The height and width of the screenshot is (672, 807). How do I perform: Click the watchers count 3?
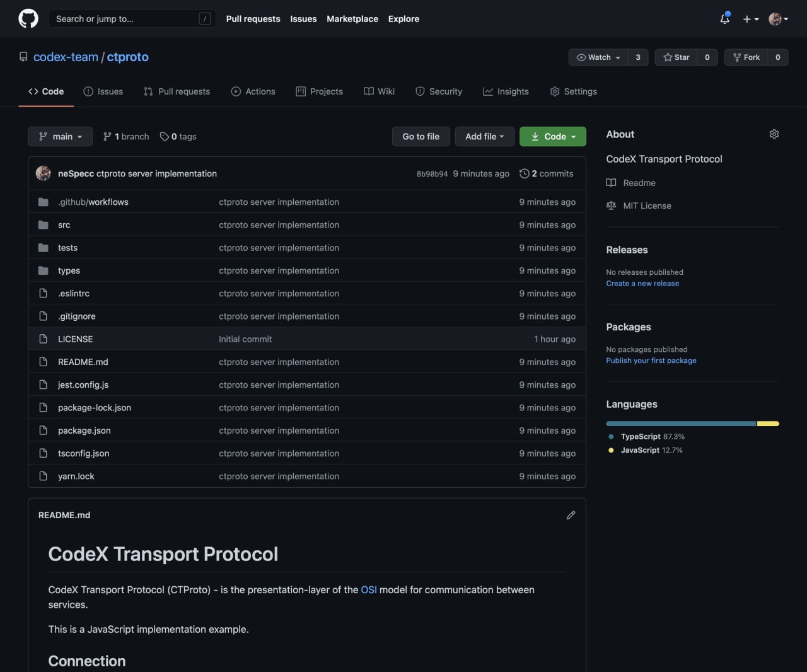click(x=638, y=57)
